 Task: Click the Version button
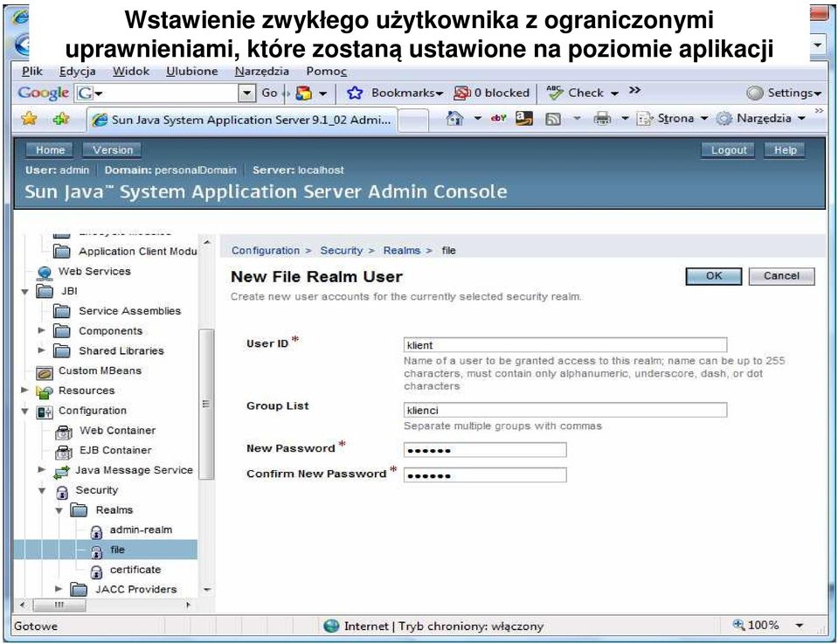point(112,150)
